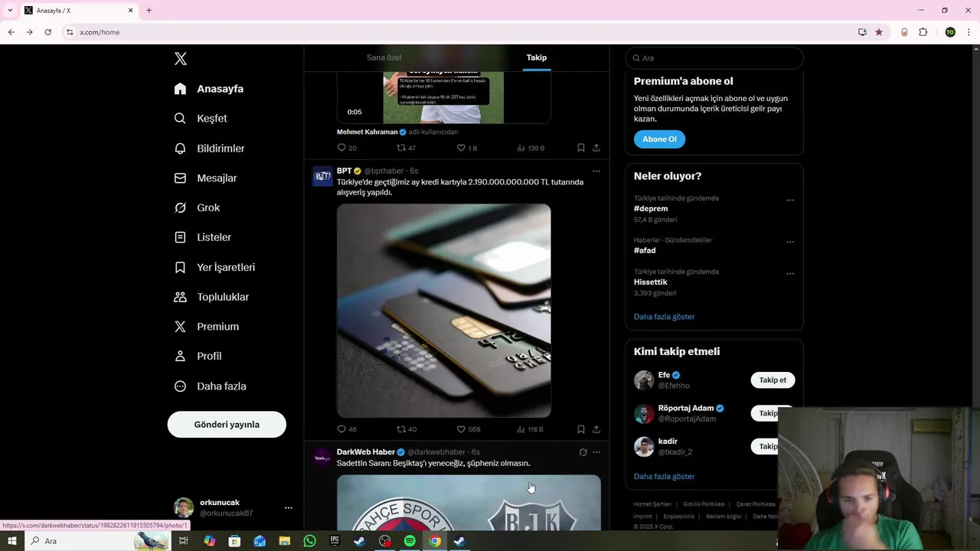
Task: Open the @bpthaber handle link
Action: [384, 171]
